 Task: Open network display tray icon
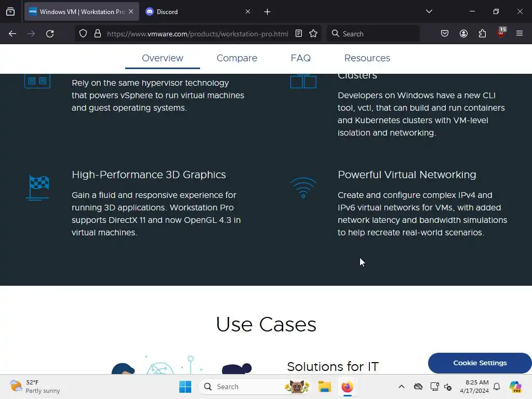click(435, 387)
